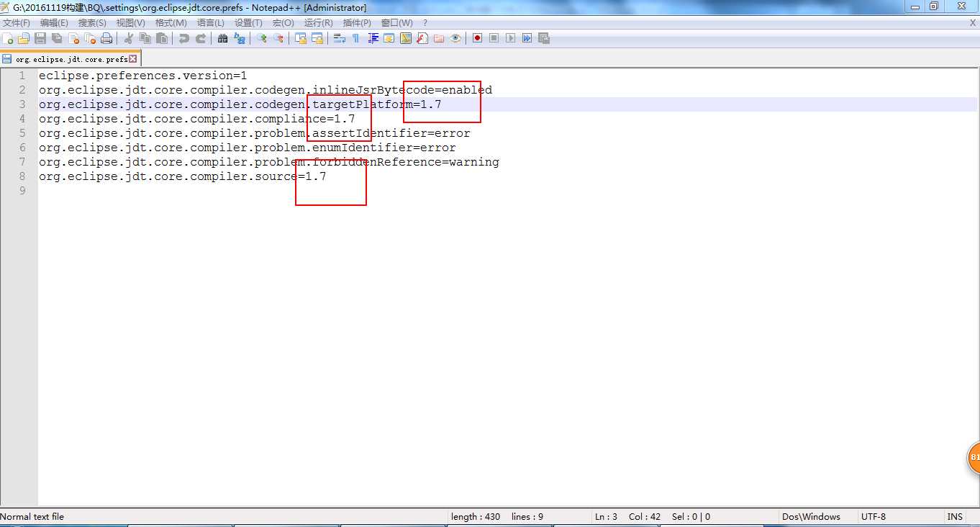Click the Paste clipboard icon
Viewport: 980px width, 527px height.
162,38
